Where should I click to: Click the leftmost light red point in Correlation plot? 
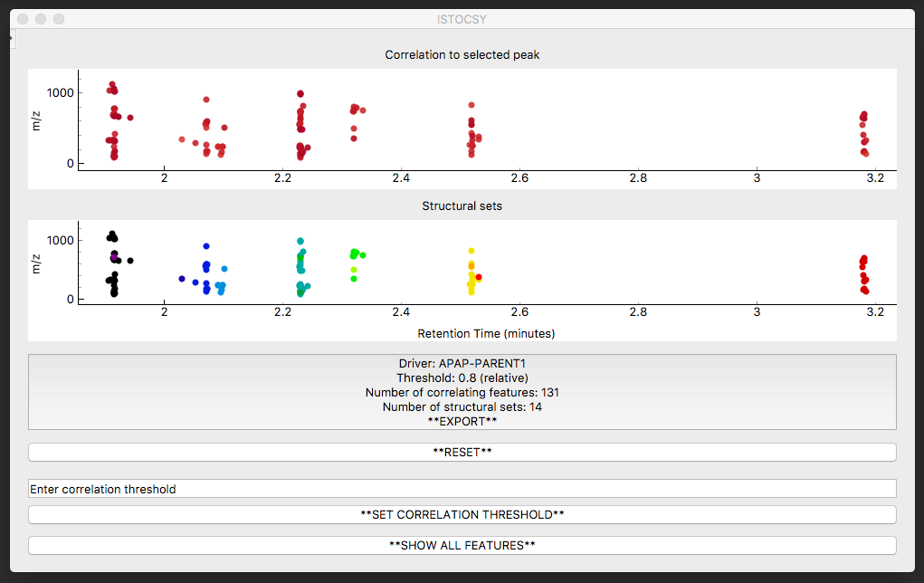[x=182, y=139]
